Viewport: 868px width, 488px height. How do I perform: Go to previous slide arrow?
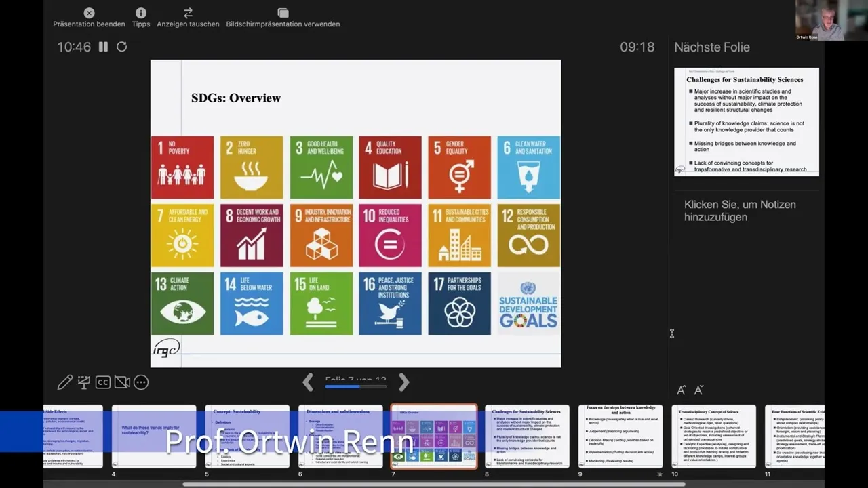[308, 382]
